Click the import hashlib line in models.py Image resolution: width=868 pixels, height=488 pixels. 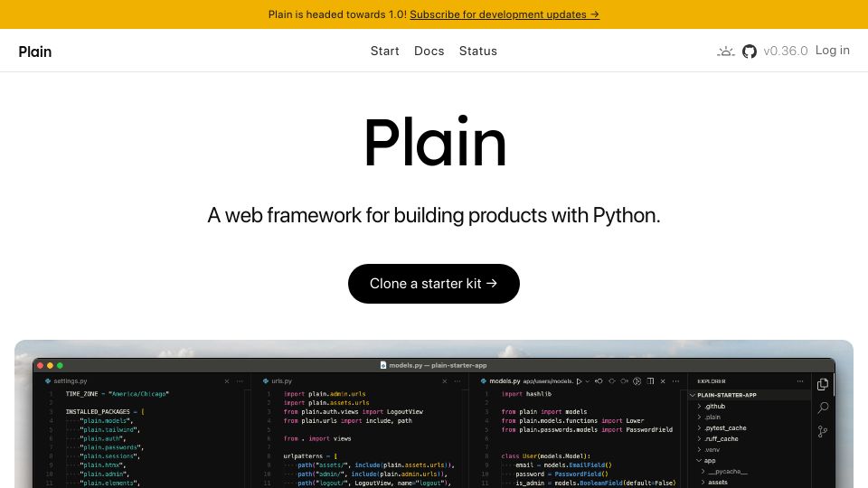pos(526,394)
